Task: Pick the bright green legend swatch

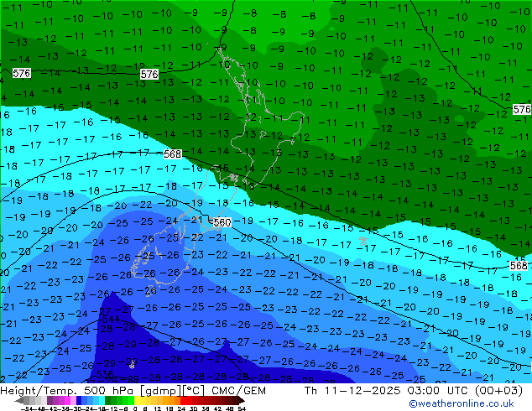Action: pos(131,400)
